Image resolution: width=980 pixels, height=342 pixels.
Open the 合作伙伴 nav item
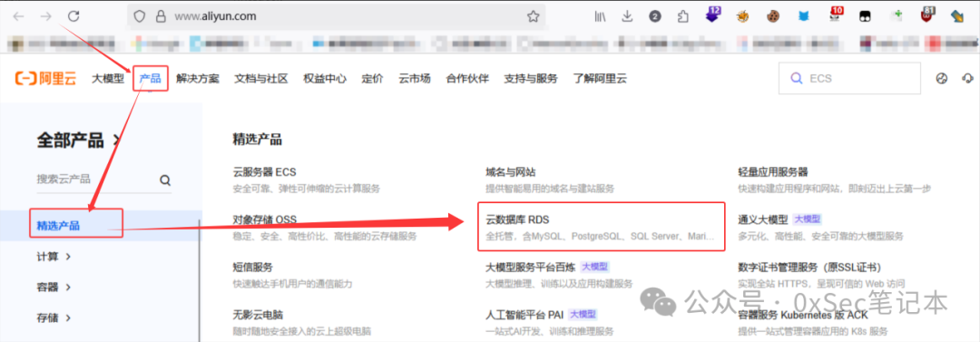[x=467, y=79]
